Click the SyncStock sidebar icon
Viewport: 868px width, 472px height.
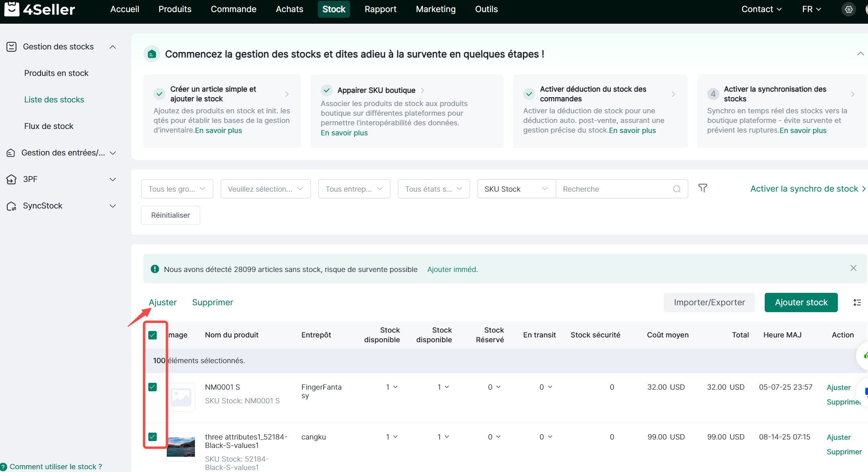pos(11,206)
